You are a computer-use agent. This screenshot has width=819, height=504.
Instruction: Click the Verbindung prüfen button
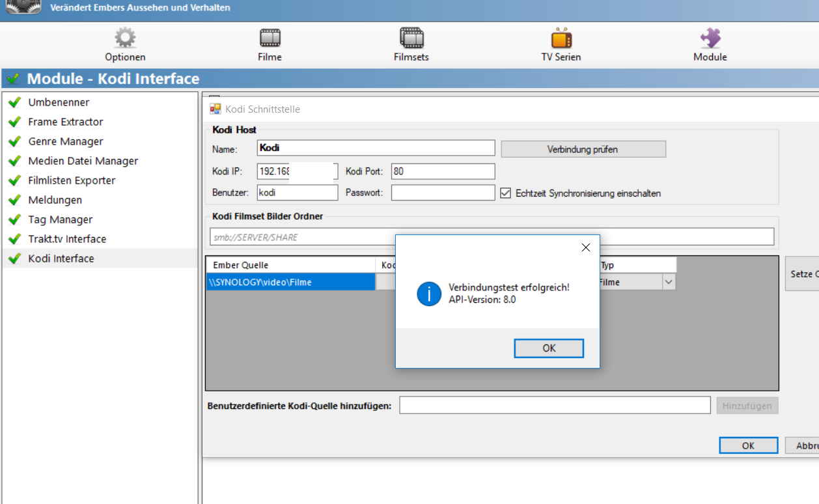tap(583, 149)
